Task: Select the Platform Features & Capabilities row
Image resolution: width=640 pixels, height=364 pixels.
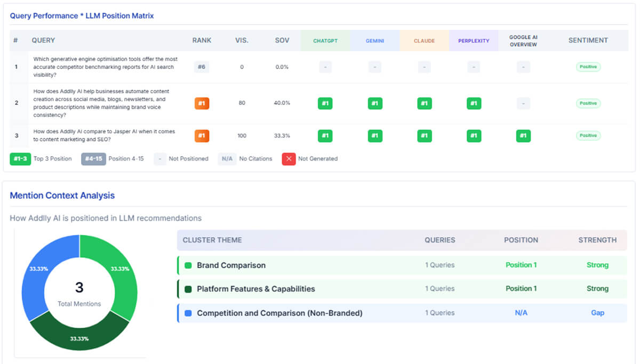Action: [x=402, y=289]
